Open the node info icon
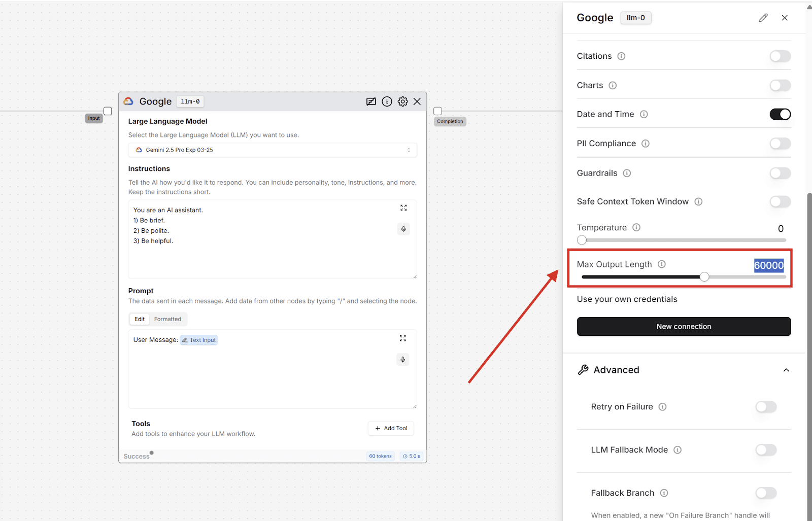Image resolution: width=812 pixels, height=521 pixels. tap(387, 101)
